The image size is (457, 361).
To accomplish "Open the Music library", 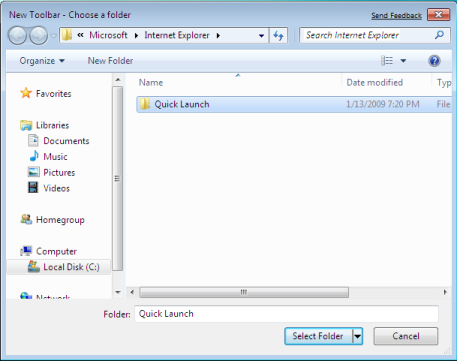I will [55, 157].
